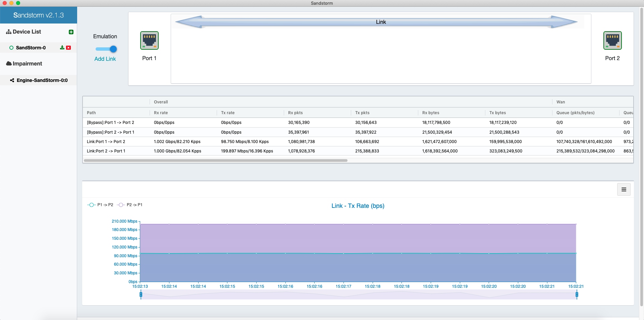
Task: Click the SandStorm-0 status circle icon
Action: point(11,48)
